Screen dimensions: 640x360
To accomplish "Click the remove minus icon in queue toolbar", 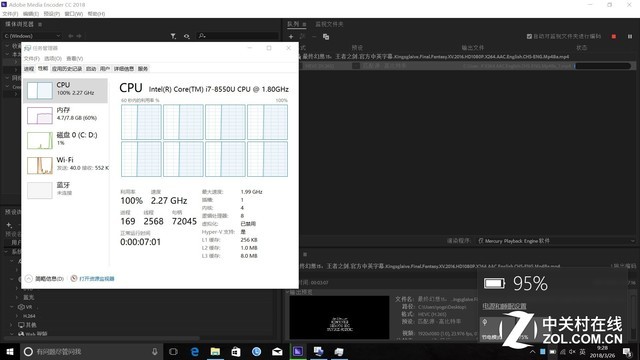I will coord(314,37).
